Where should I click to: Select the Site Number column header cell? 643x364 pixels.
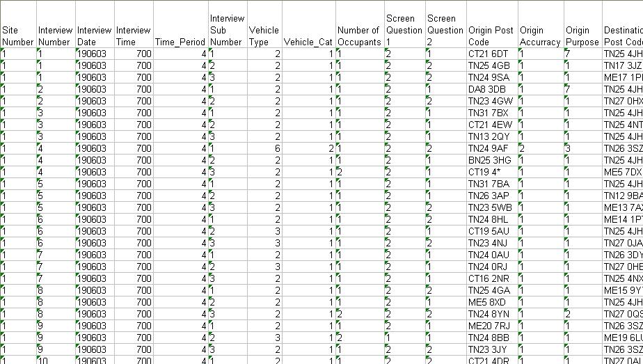19,24
